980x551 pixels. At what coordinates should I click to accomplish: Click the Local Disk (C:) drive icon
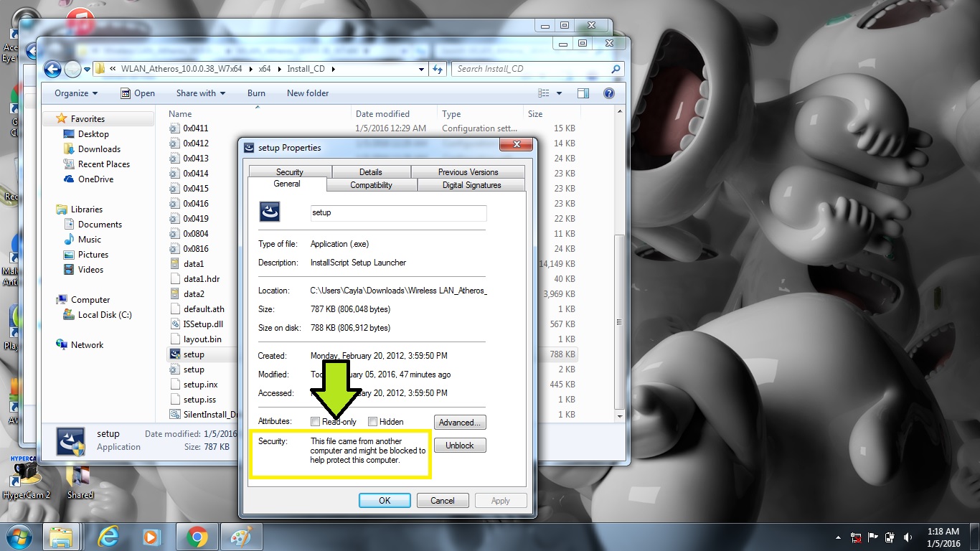click(x=69, y=315)
